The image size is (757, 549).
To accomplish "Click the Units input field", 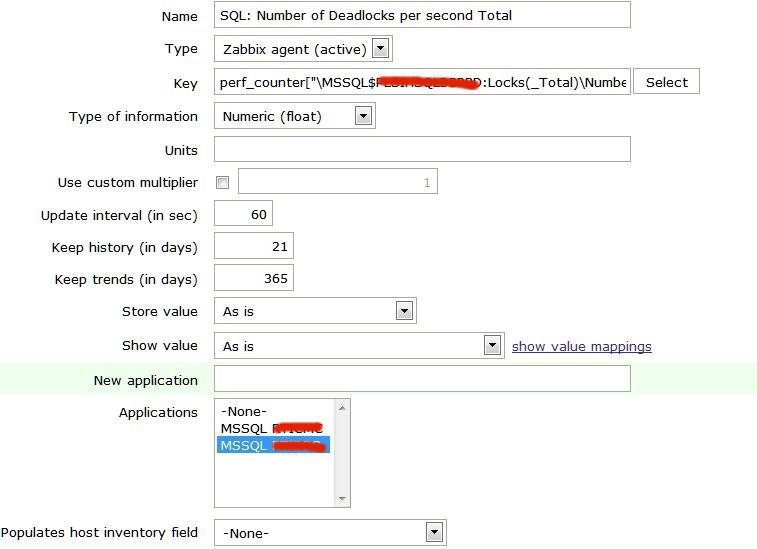I will tap(422, 150).
